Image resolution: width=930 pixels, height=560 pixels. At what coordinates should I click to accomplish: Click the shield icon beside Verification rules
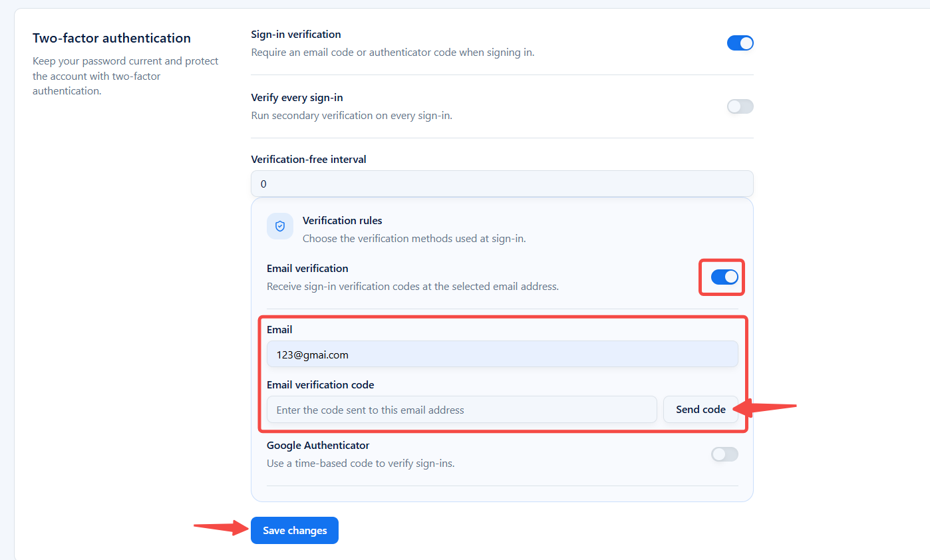tap(280, 226)
